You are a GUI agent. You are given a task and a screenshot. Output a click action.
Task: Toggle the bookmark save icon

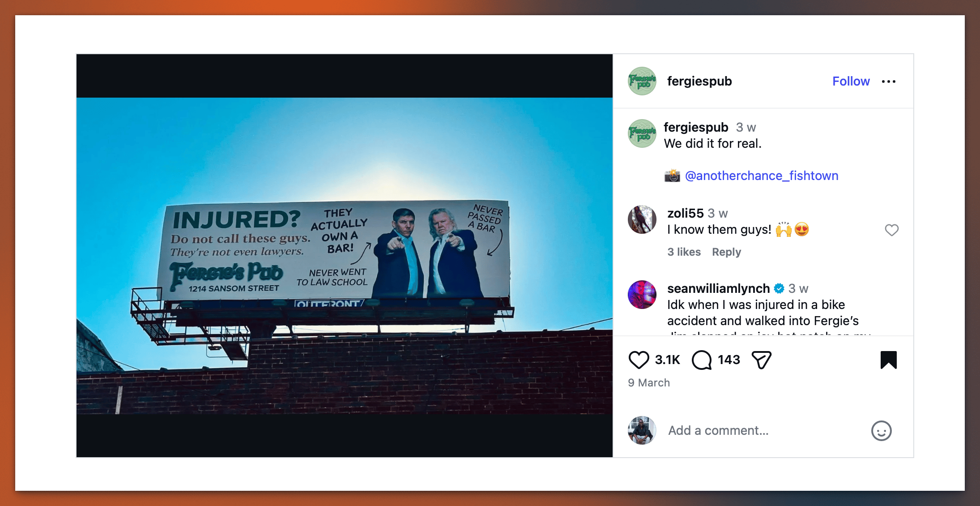(888, 360)
